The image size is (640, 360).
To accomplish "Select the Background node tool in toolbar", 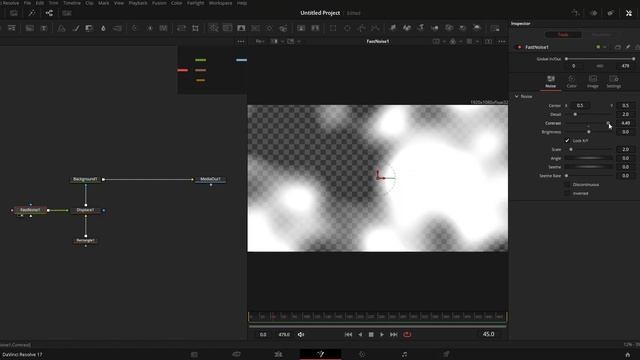I will coord(30,28).
